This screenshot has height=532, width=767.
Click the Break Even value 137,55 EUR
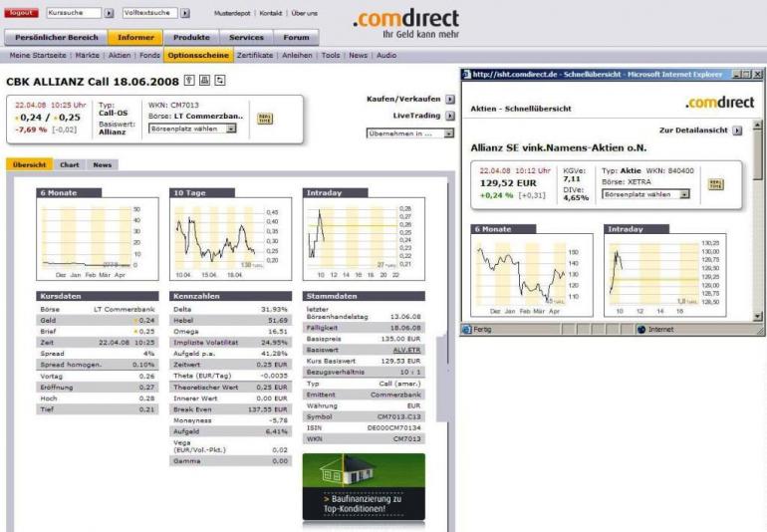(x=268, y=409)
